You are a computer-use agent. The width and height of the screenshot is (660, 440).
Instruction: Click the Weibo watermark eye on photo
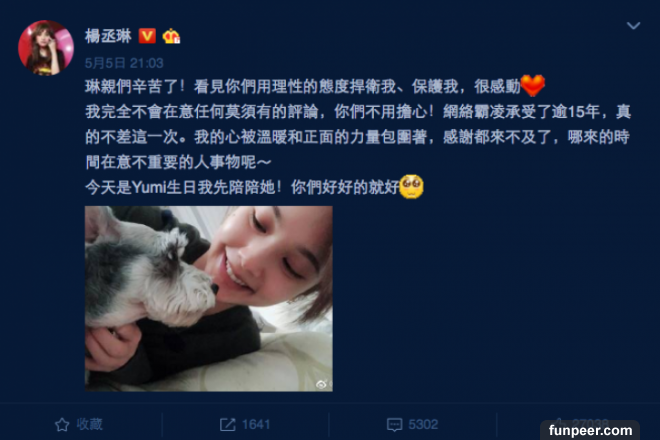(322, 384)
